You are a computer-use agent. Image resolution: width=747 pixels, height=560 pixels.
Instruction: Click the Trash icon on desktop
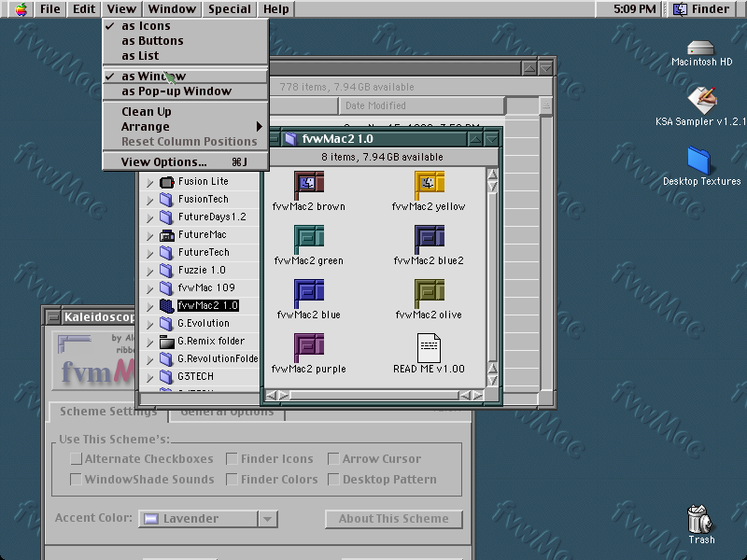[699, 519]
